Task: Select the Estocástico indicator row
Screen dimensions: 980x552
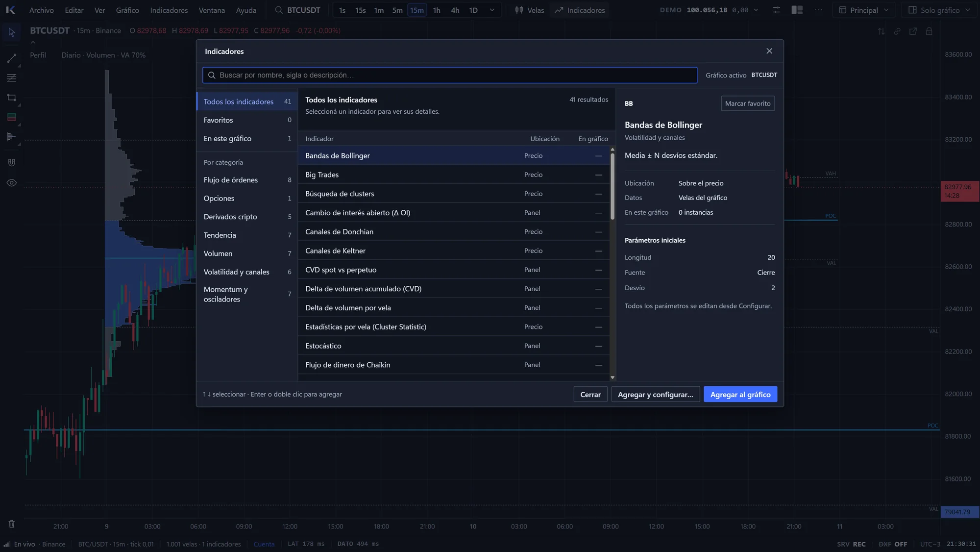Action: point(453,346)
